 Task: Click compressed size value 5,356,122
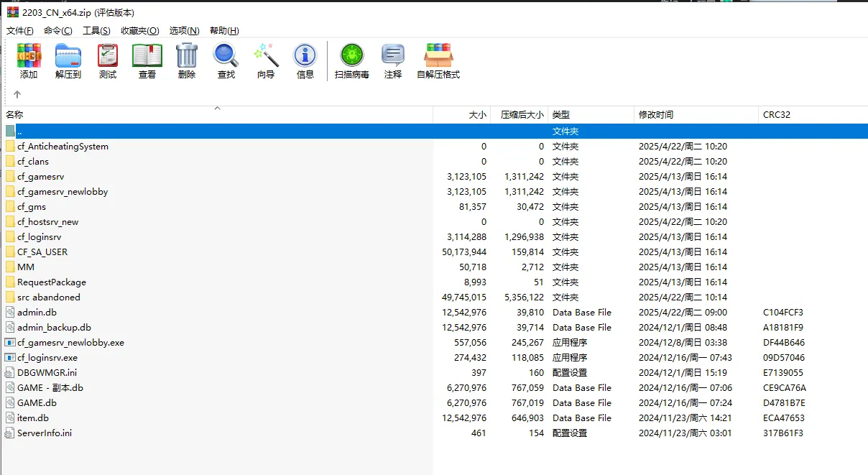pyautogui.click(x=525, y=297)
